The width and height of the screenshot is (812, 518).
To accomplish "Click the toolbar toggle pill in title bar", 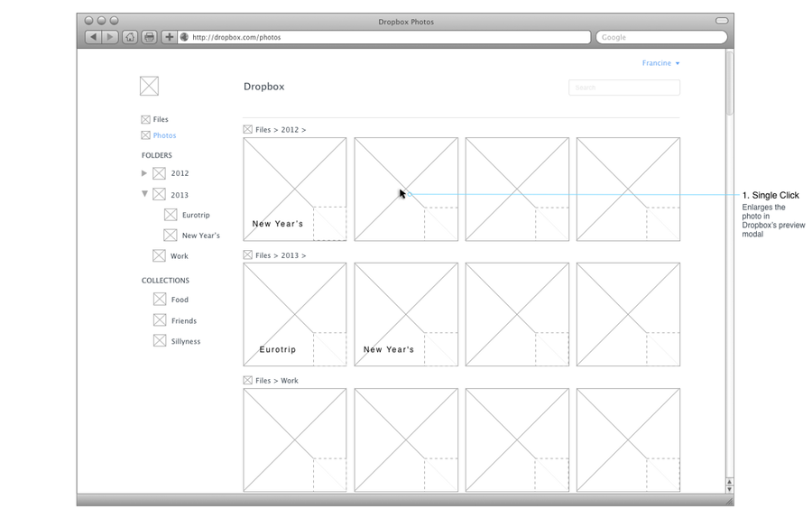I will point(722,21).
